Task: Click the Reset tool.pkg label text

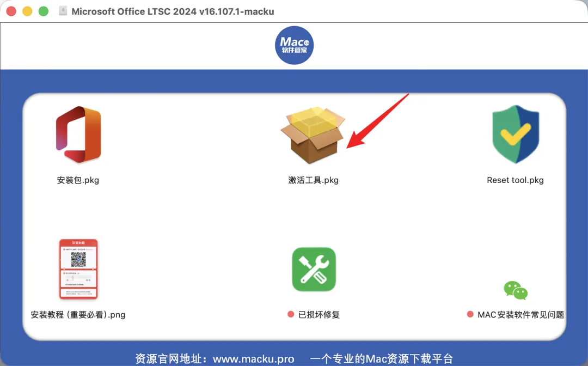Action: pyautogui.click(x=515, y=180)
